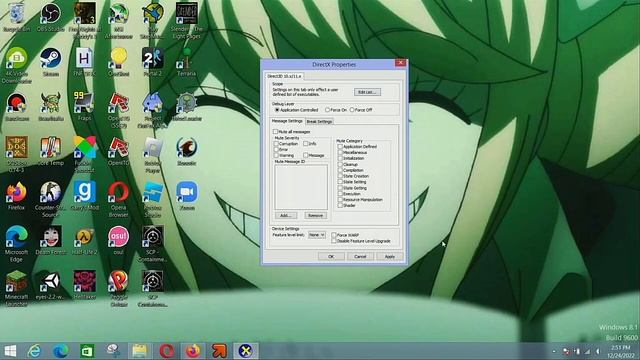640x360 pixels.
Task: Open the Recycle Bin
Action: [x=16, y=17]
